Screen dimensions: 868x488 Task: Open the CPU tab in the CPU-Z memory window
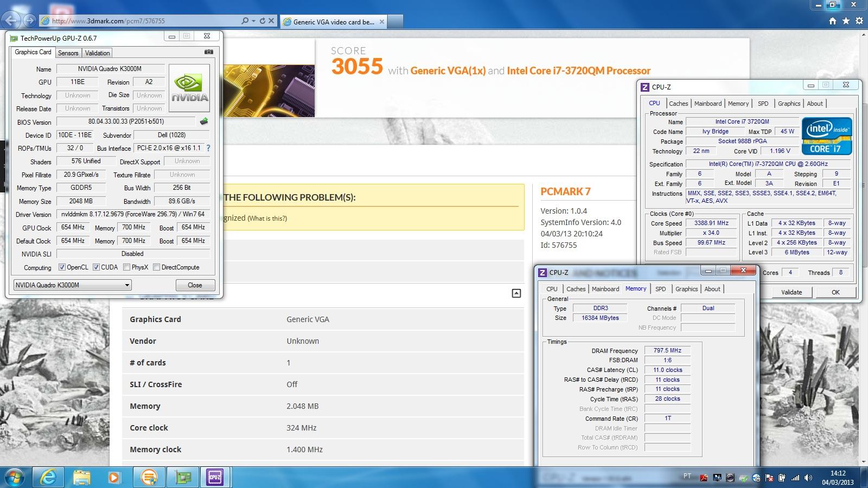pos(552,289)
